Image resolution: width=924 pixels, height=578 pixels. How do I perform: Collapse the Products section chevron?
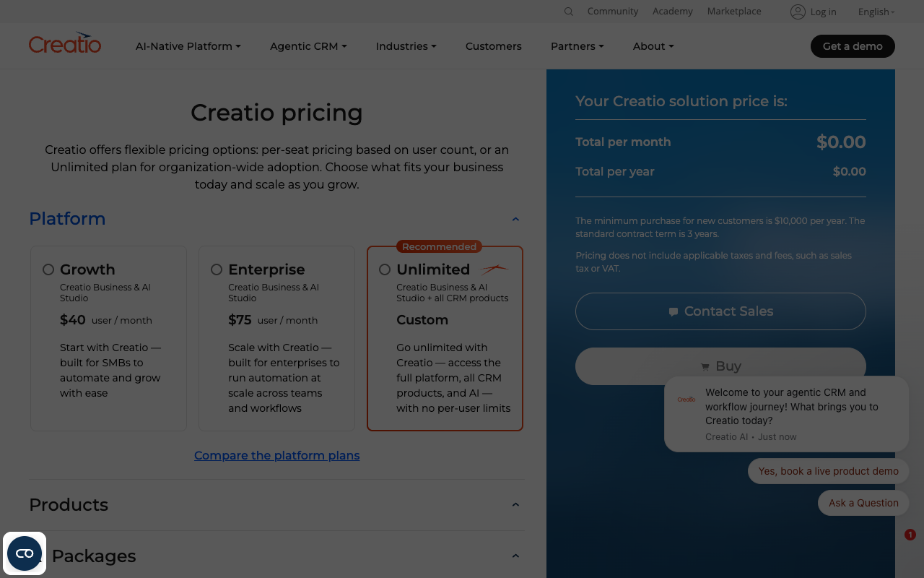click(515, 504)
